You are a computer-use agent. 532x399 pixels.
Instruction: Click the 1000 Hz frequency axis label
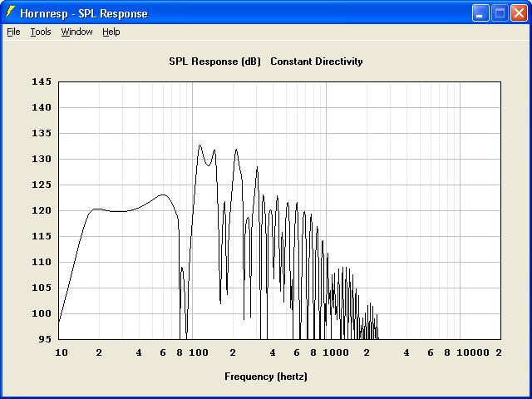(x=336, y=352)
